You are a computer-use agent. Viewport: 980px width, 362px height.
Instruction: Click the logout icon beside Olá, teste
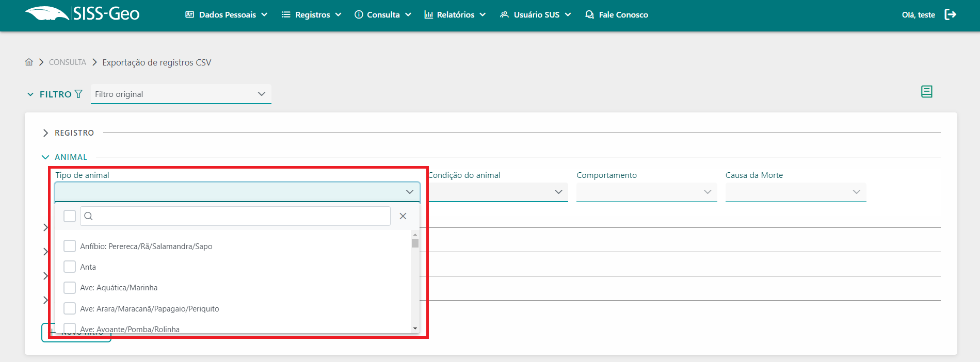(950, 14)
